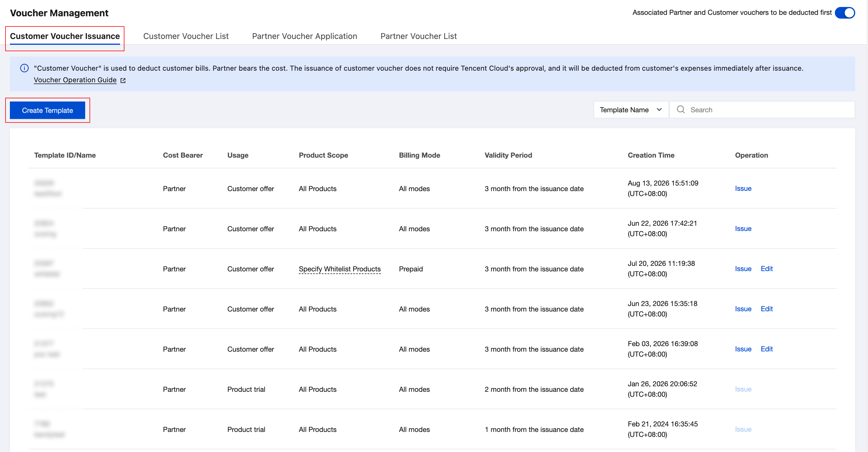
Task: Click All modes in the Feb 03, 2026 row
Action: [x=414, y=349]
